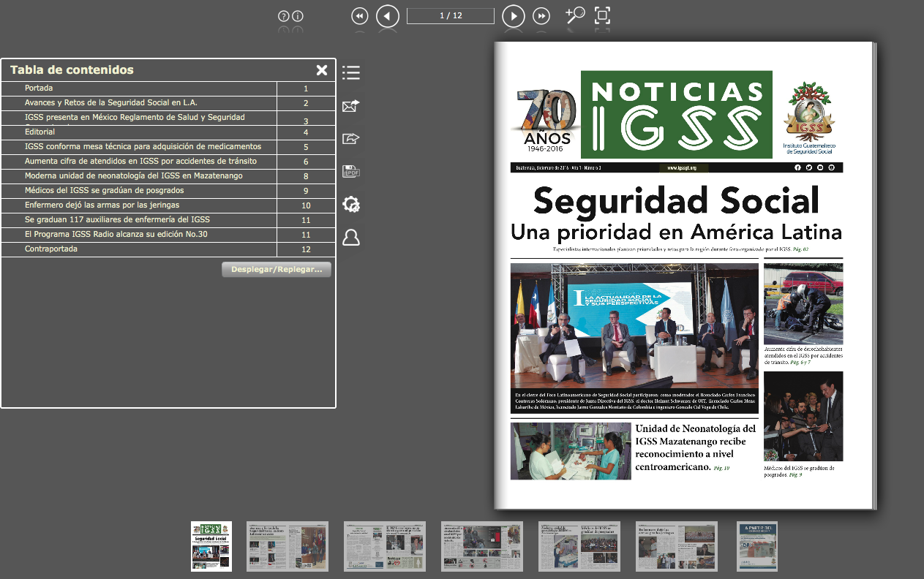Click page number 10 in contents
The image size is (924, 579).
(x=306, y=205)
